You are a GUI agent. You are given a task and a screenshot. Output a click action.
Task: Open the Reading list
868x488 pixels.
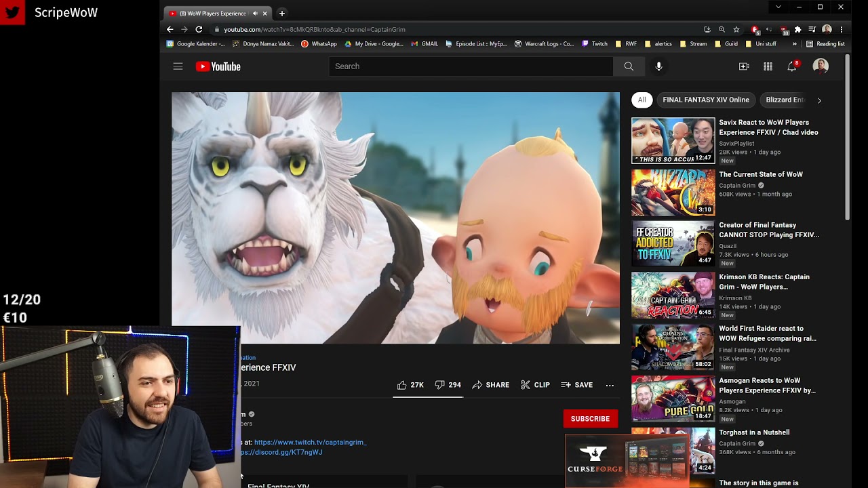tap(825, 44)
